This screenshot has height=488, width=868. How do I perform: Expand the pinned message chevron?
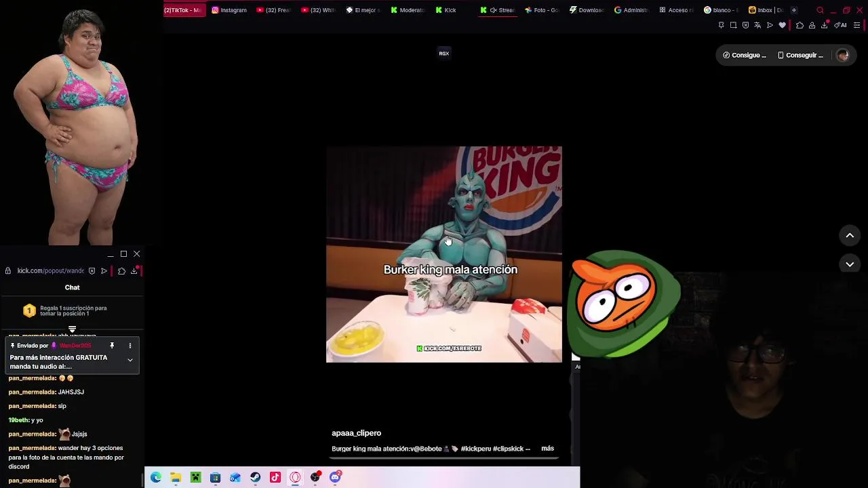coord(130,360)
